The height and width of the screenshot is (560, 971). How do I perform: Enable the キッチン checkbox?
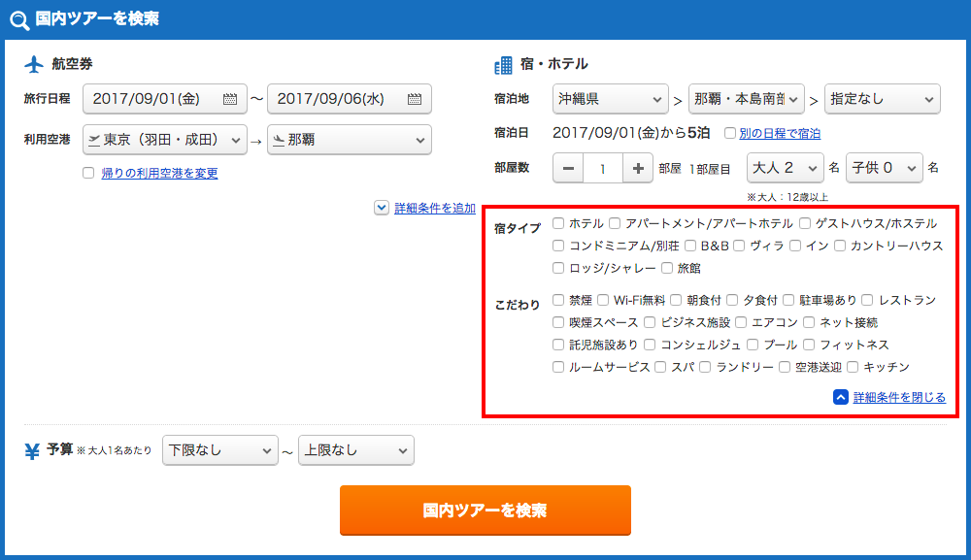(853, 367)
